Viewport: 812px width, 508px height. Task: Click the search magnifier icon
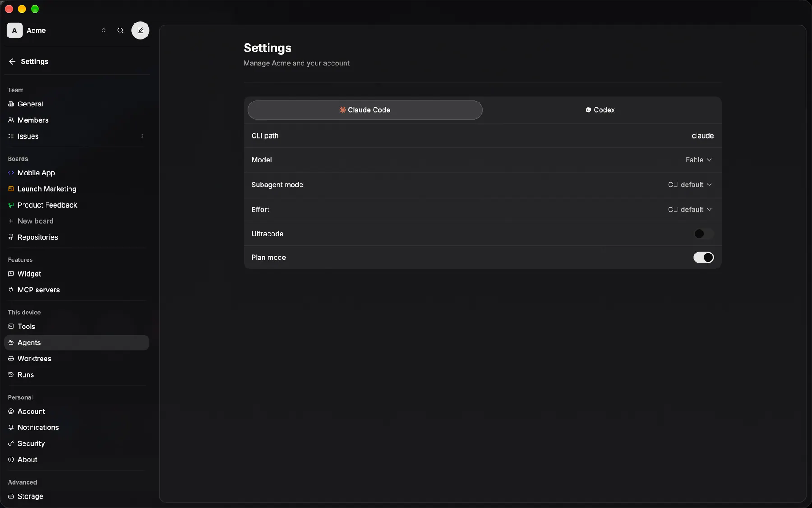coord(120,31)
